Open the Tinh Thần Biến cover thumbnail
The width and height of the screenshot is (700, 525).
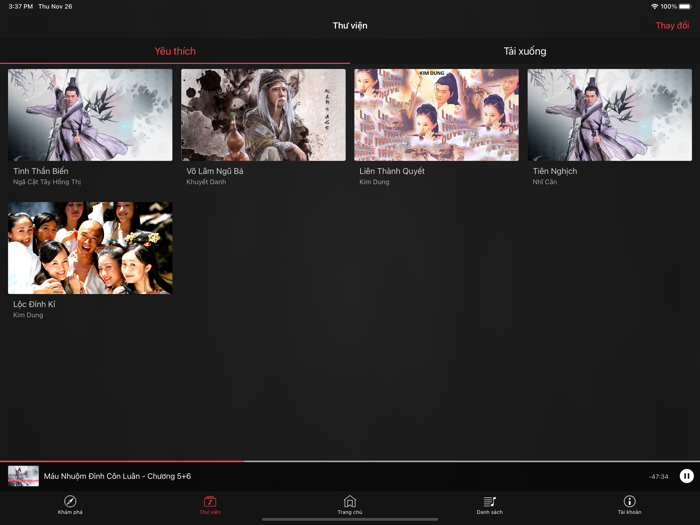pyautogui.click(x=90, y=115)
